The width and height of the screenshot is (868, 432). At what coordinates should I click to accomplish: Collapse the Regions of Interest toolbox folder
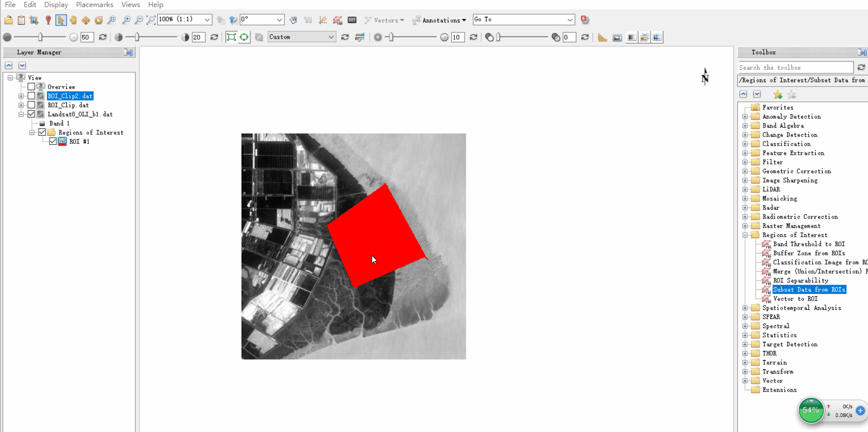(745, 235)
